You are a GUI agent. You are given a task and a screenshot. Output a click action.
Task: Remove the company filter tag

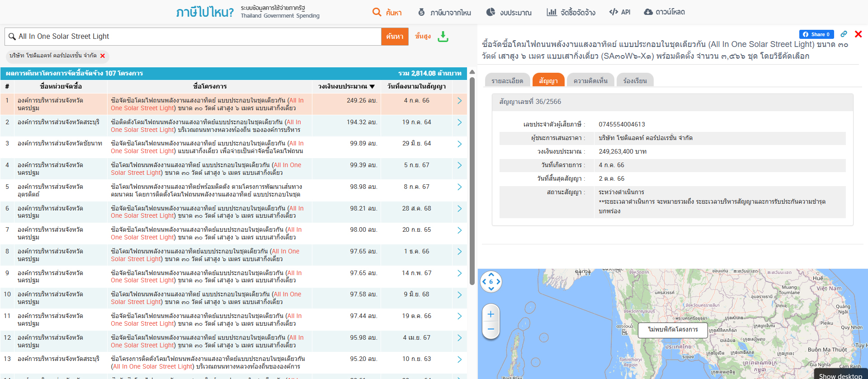[x=103, y=56]
